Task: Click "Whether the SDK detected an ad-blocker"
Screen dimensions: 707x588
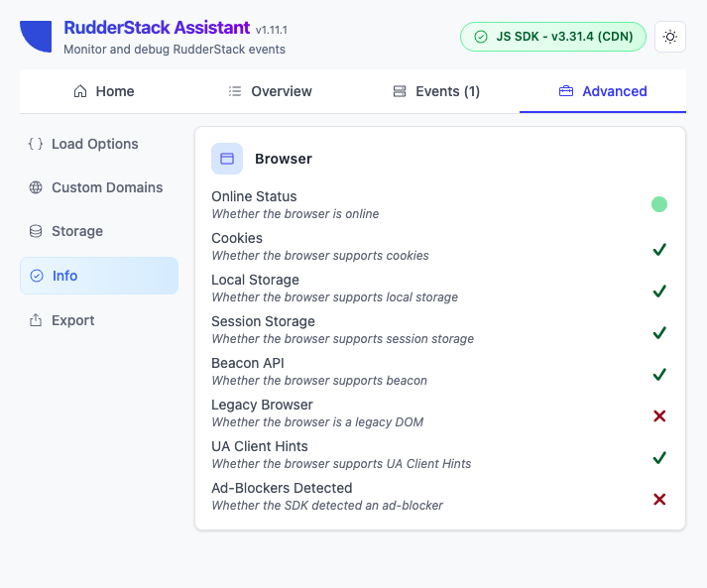Action: [x=327, y=506]
